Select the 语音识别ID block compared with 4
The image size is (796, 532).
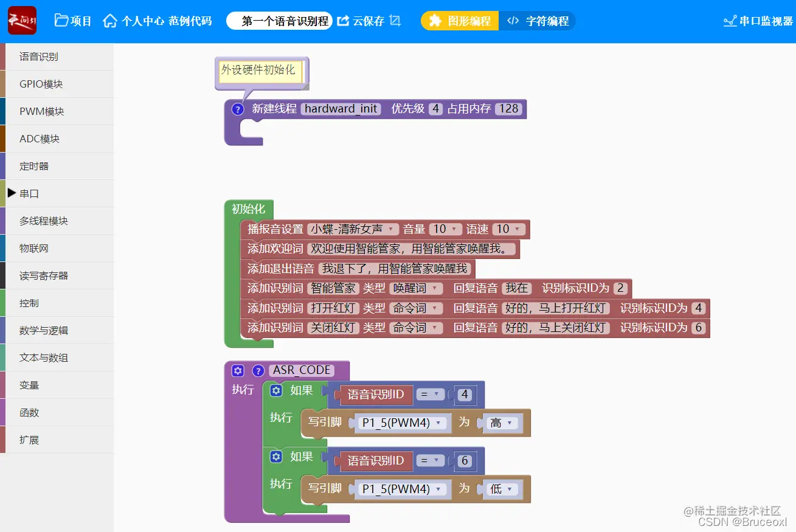376,395
